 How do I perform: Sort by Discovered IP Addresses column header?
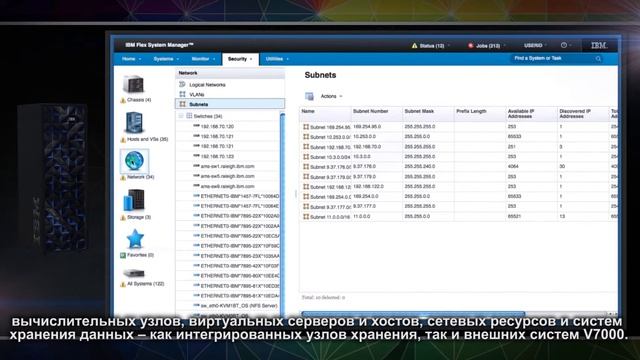click(x=583, y=114)
